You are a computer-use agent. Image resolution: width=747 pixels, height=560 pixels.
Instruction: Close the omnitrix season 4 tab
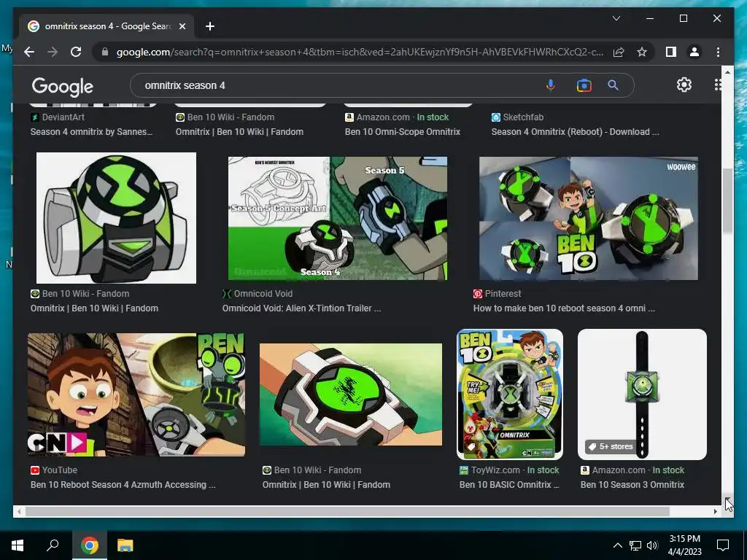click(x=182, y=26)
